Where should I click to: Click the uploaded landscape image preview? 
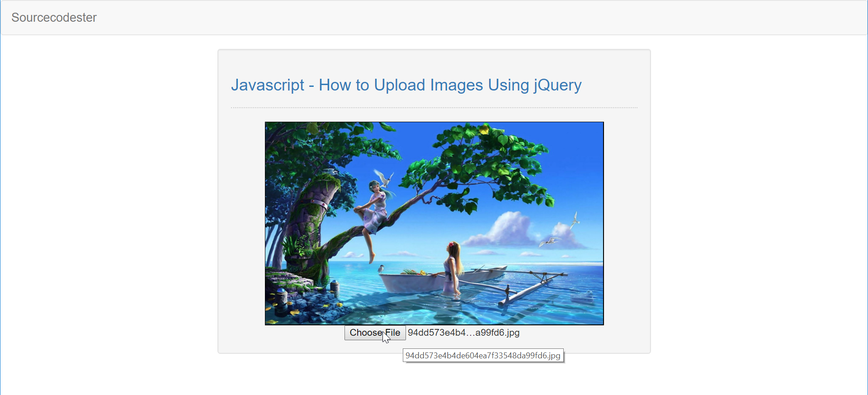click(x=434, y=223)
